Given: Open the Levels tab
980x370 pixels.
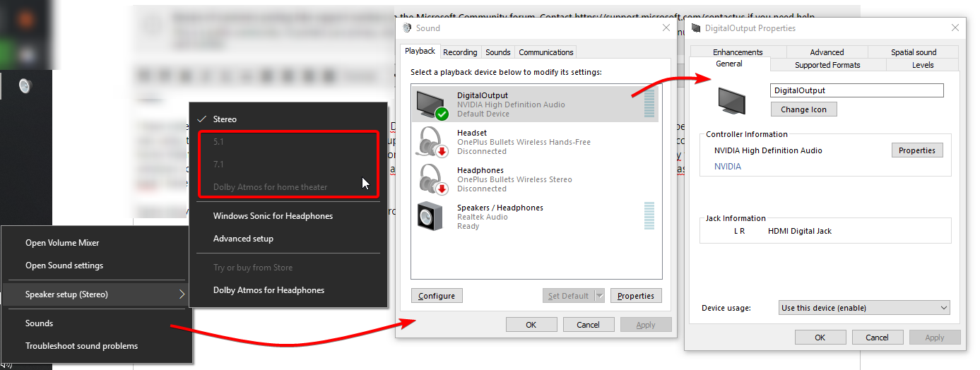Looking at the screenshot, I should pyautogui.click(x=923, y=65).
